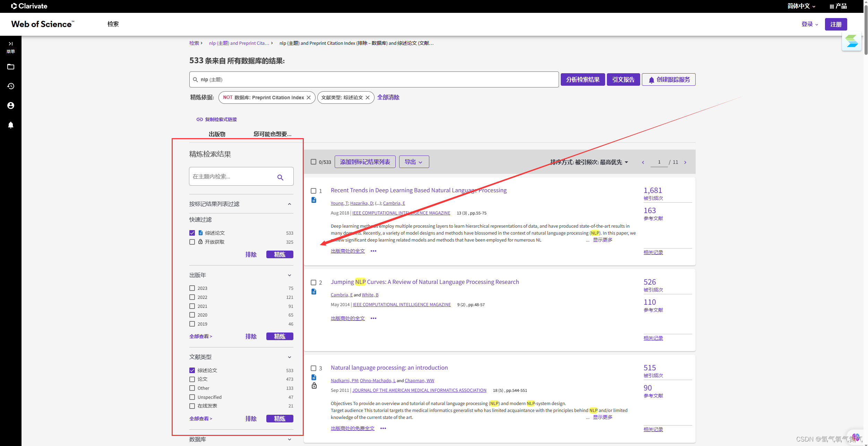Click the copy query link icon
This screenshot has height=446, width=868.
pos(199,119)
